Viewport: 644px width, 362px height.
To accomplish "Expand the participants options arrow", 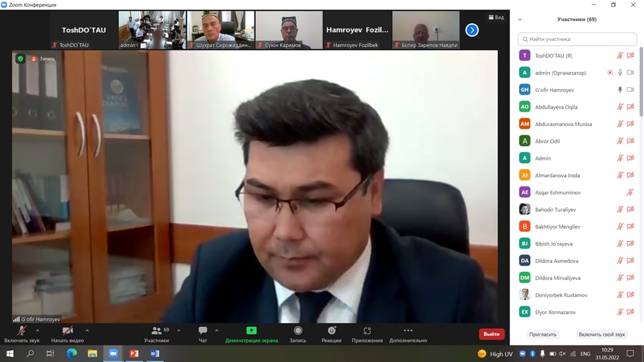I will pyautogui.click(x=179, y=330).
